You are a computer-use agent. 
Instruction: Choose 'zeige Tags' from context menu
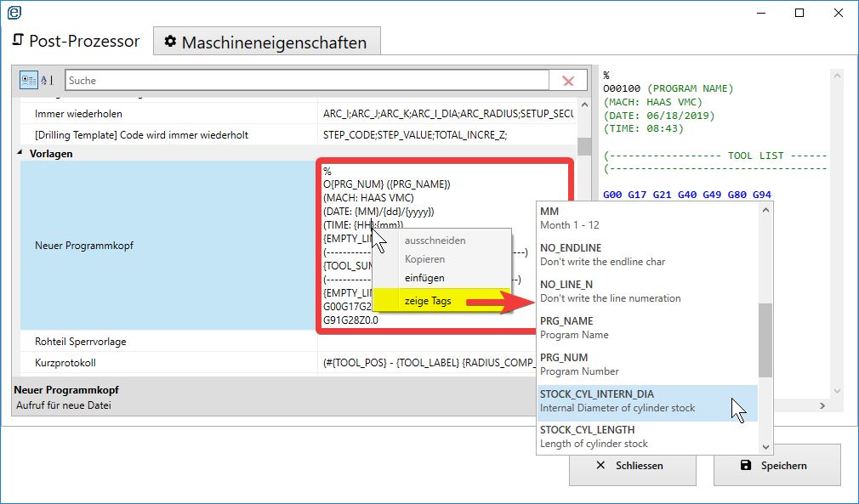pyautogui.click(x=428, y=300)
